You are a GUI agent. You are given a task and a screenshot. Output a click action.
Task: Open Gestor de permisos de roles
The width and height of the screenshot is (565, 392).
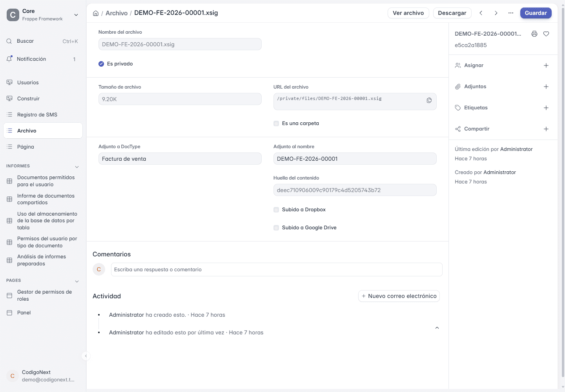[43, 296]
